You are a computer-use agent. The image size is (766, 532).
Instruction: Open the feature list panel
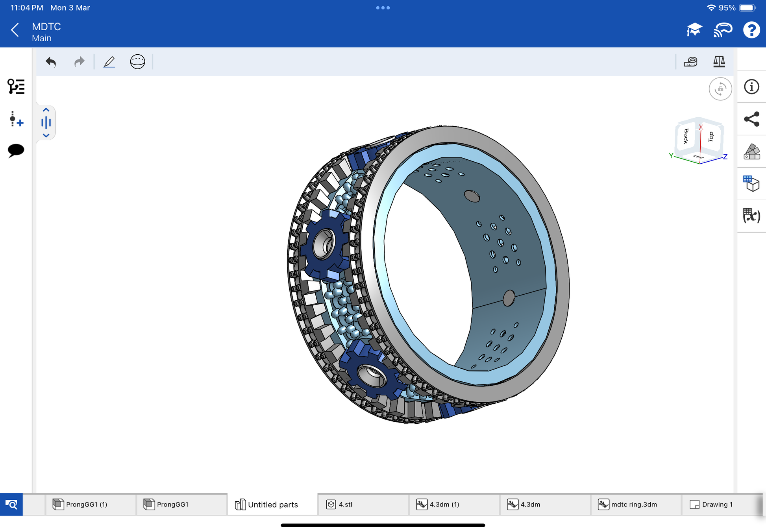point(16,86)
